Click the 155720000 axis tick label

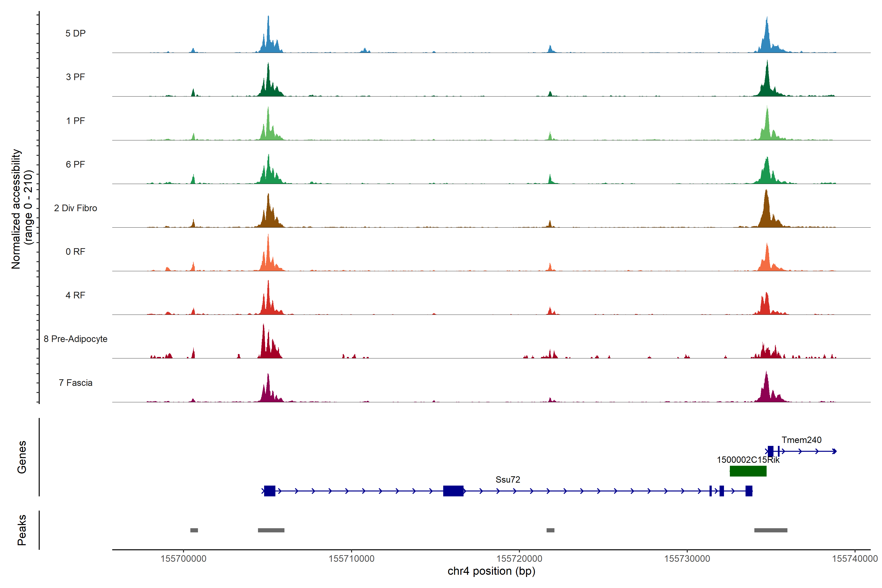pos(519,559)
